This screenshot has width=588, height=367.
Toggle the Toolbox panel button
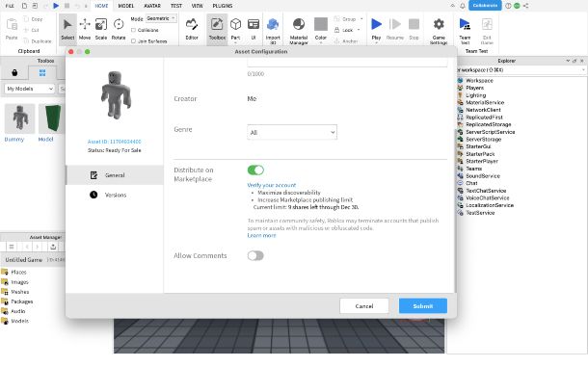[x=217, y=29]
